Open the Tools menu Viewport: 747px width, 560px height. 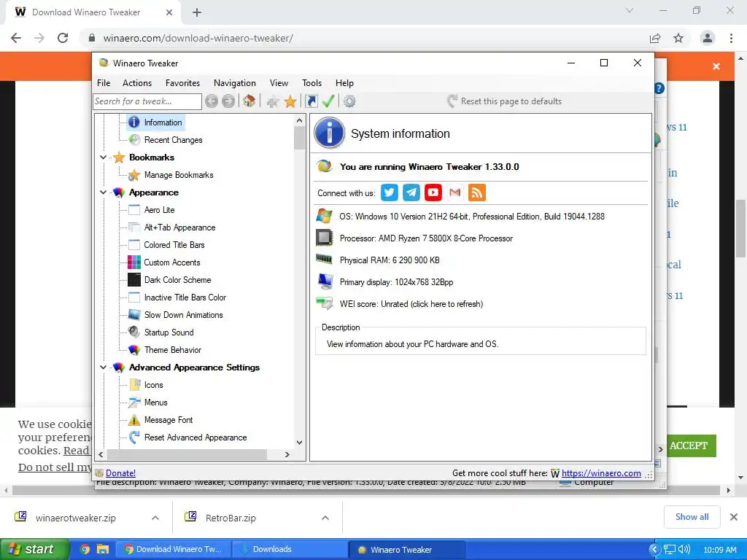click(311, 83)
